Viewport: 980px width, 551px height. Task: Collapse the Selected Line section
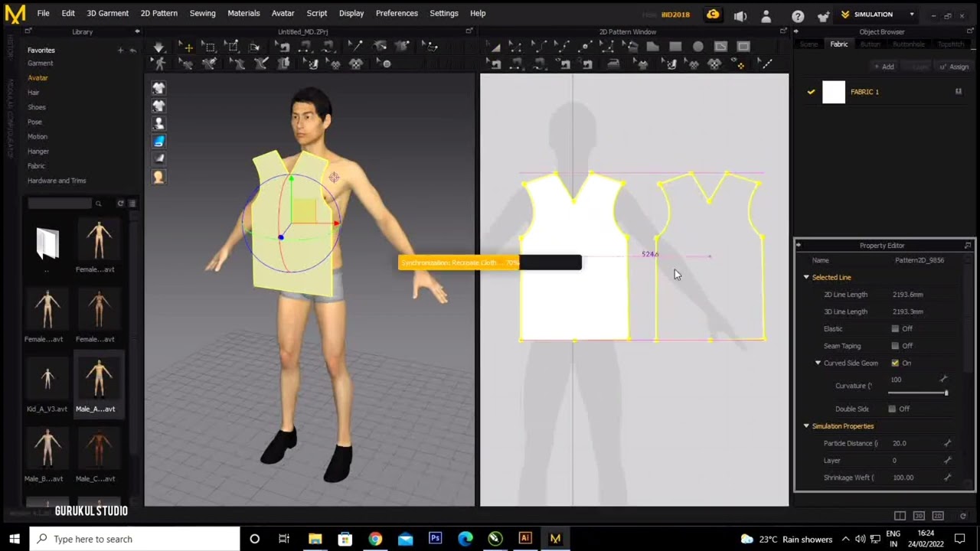[x=806, y=277]
